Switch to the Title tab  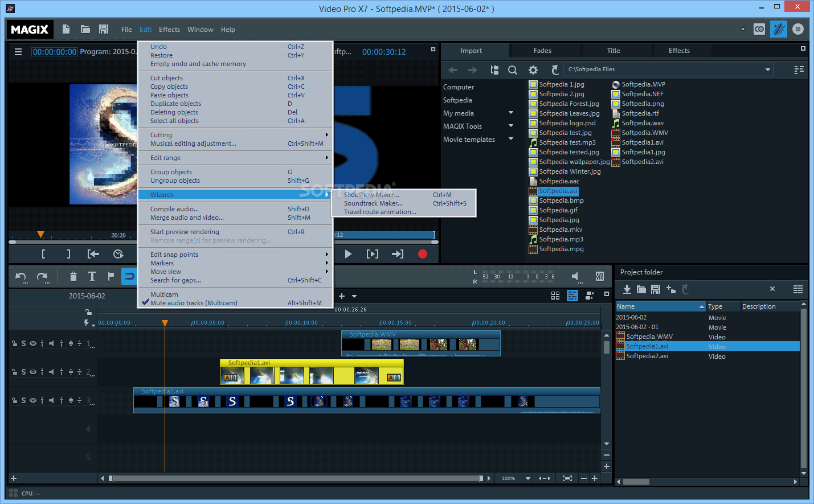(x=613, y=51)
